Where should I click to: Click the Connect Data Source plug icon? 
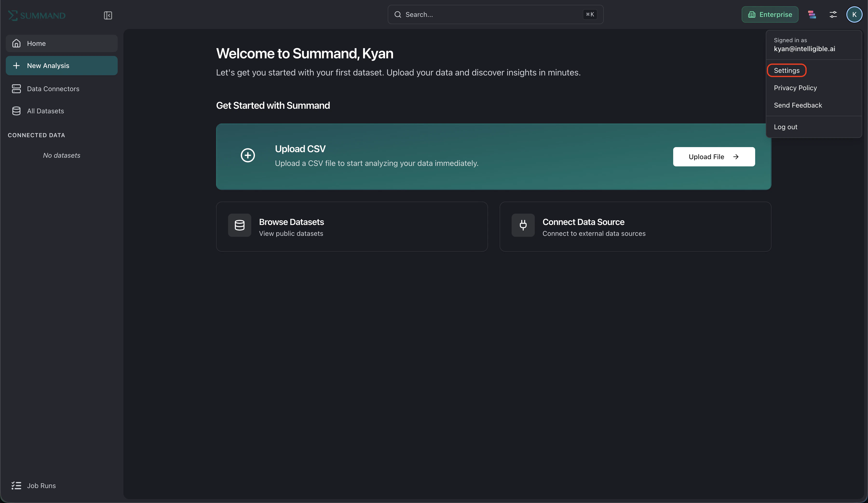pos(523,225)
